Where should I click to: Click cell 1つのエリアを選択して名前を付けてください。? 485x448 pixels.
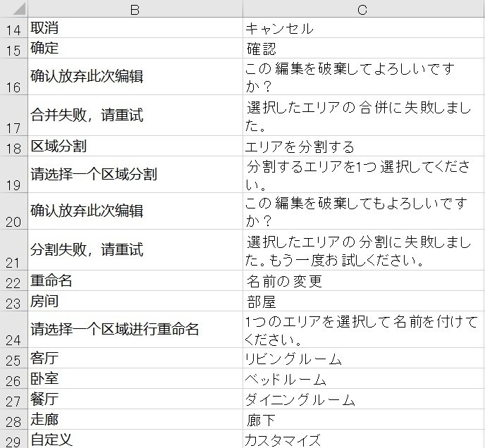pyautogui.click(x=364, y=329)
